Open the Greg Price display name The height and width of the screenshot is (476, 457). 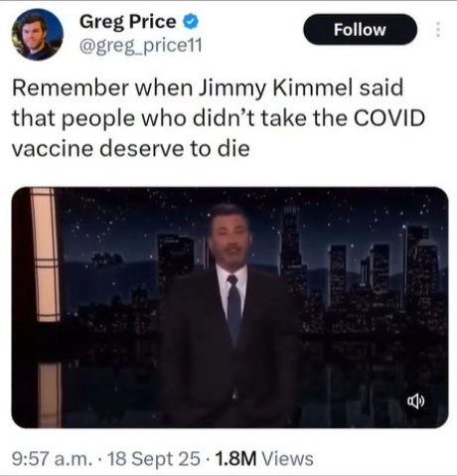[127, 22]
